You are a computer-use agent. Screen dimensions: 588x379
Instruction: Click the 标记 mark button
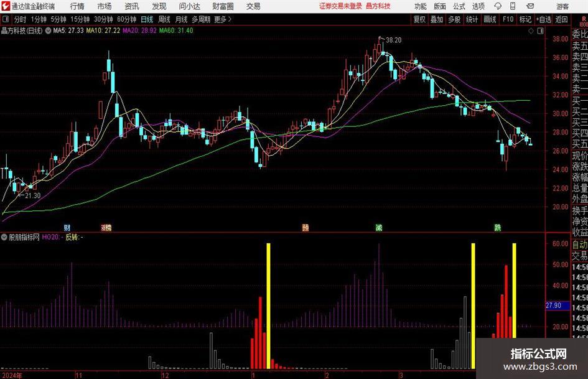click(525, 19)
